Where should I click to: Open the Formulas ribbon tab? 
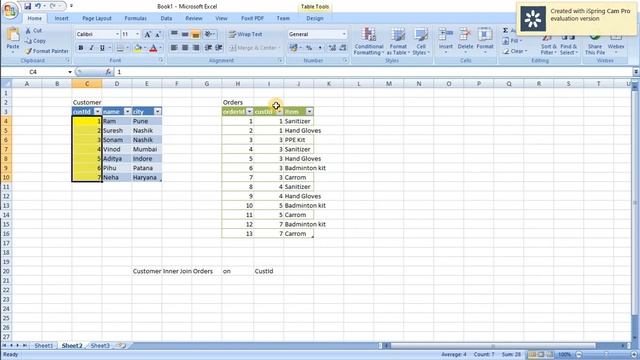click(136, 18)
